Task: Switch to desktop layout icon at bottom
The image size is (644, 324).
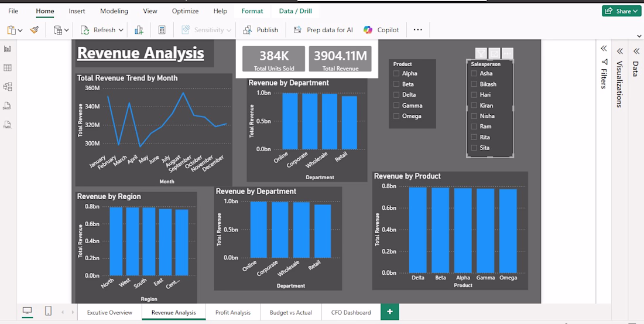Action: [x=28, y=311]
